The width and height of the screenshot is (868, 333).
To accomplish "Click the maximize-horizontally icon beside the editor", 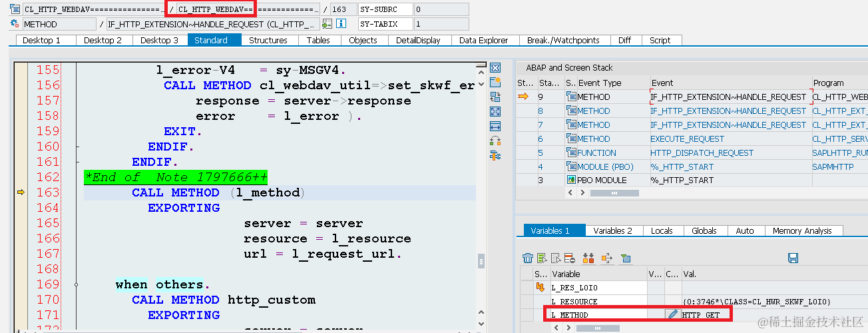I will tap(495, 127).
